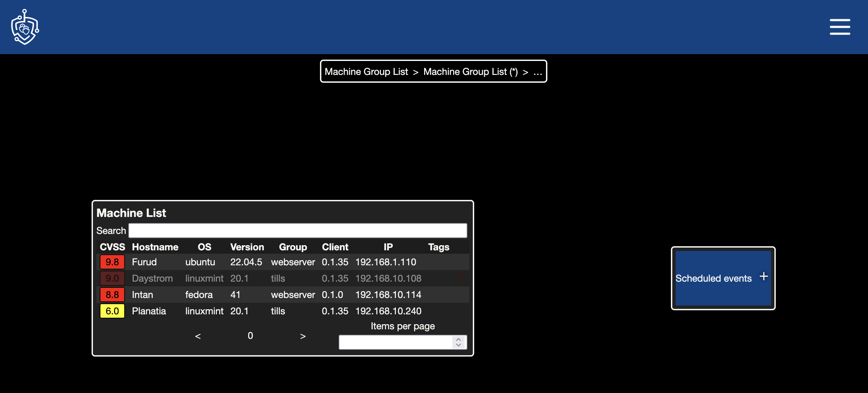Click the 9.0 CVSS badge for Daystrom
Viewport: 868px width, 393px height.
coord(112,278)
